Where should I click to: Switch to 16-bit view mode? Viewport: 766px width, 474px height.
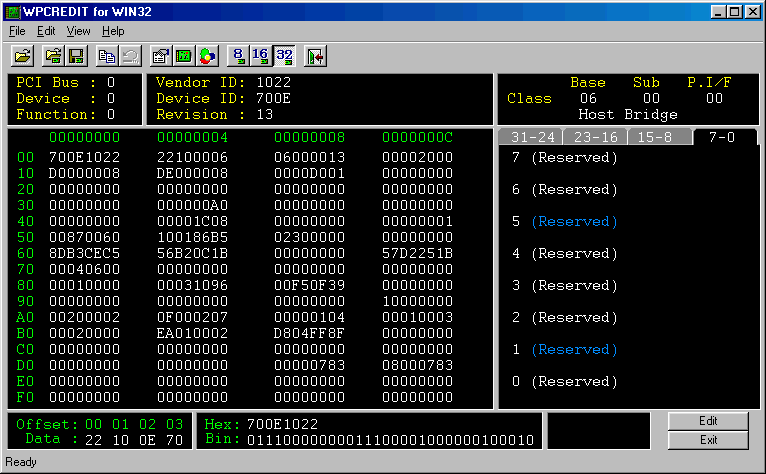(x=261, y=56)
